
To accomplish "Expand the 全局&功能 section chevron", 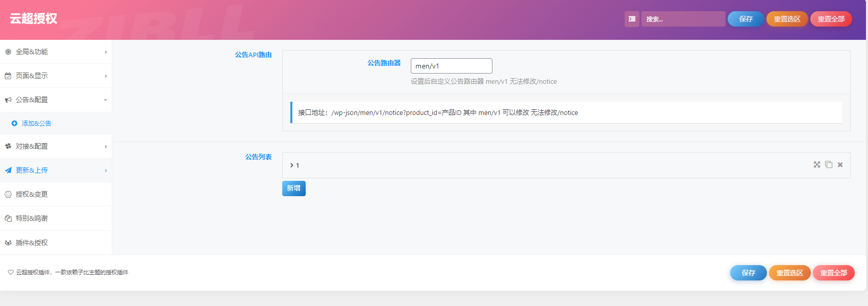I will [106, 52].
